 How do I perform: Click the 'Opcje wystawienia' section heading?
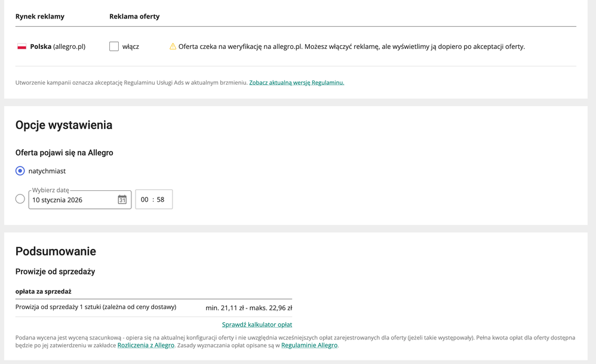point(64,125)
